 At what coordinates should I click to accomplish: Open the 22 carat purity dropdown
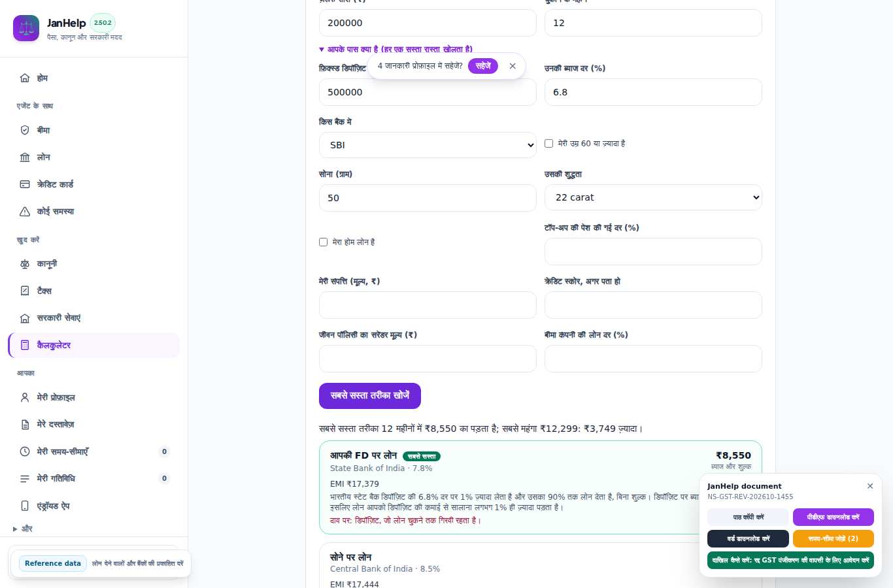click(x=653, y=197)
